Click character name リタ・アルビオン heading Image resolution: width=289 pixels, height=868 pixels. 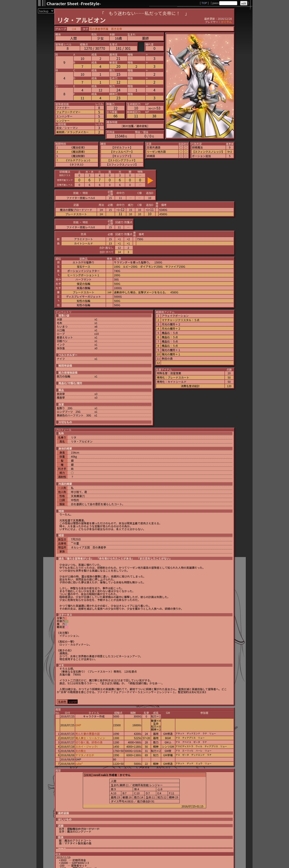click(82, 20)
